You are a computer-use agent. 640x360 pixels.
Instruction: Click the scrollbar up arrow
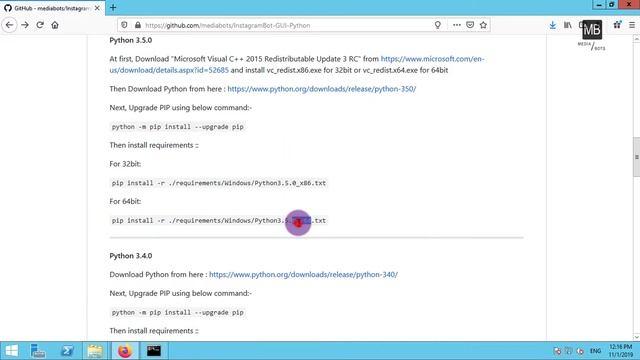pos(636,39)
